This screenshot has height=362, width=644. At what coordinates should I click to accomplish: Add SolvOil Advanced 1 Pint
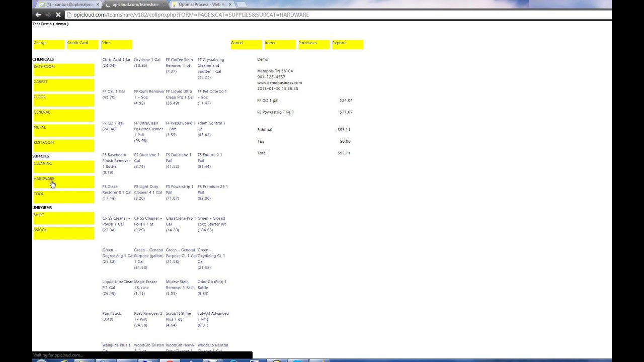click(x=213, y=319)
